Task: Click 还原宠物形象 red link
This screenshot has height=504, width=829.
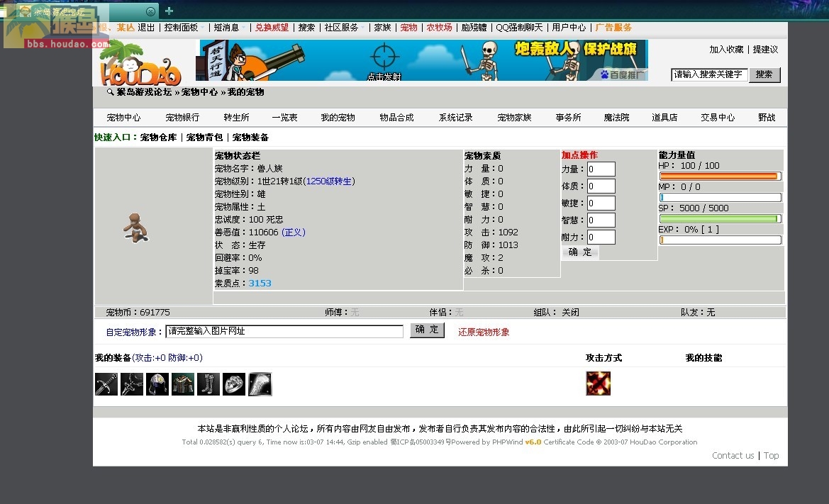Action: tap(484, 332)
